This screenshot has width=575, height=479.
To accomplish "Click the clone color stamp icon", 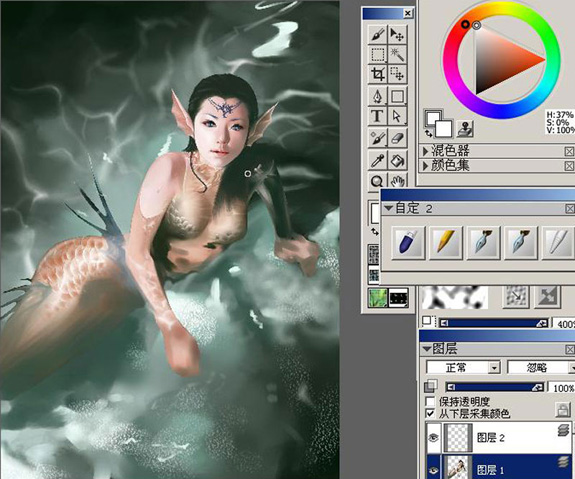I will tap(465, 129).
